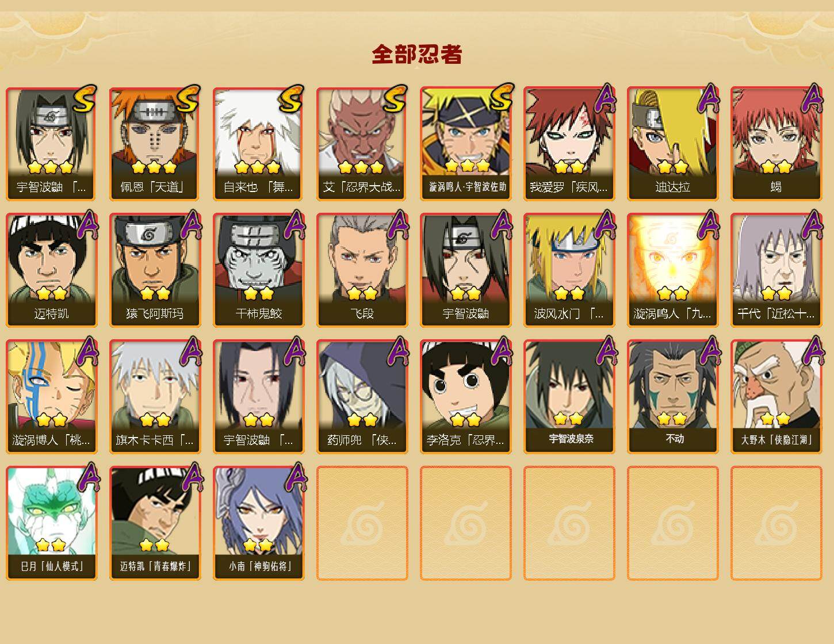
Task: Click the last empty ninja slot
Action: [776, 523]
